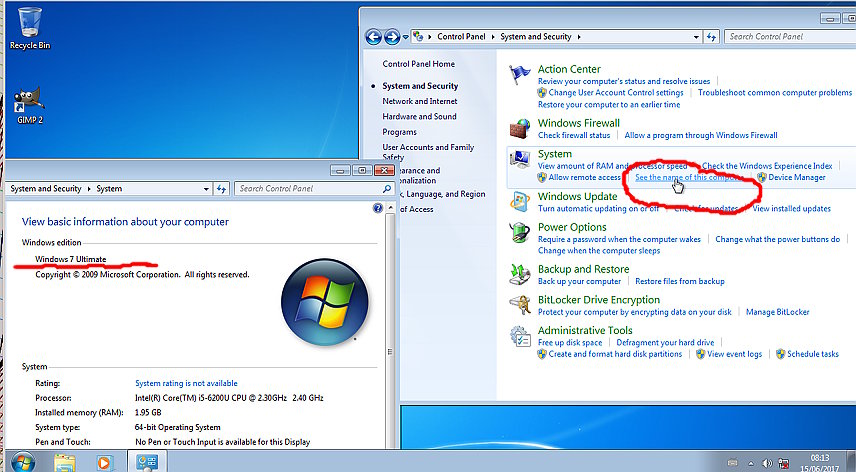Click the Power Options battery icon
Viewport: 856px width, 472px height.
click(x=519, y=232)
